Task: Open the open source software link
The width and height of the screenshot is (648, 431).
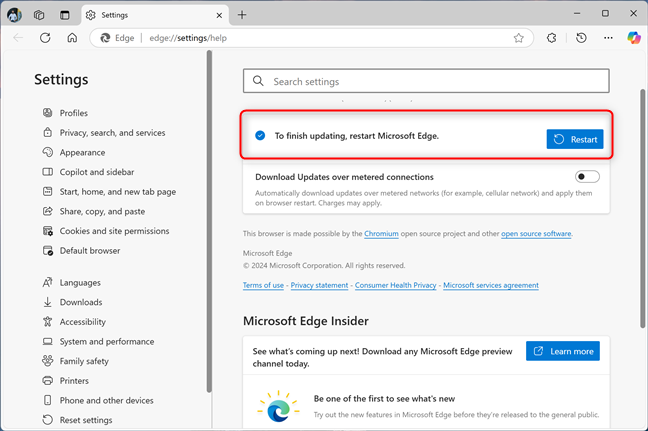Action: tap(536, 234)
